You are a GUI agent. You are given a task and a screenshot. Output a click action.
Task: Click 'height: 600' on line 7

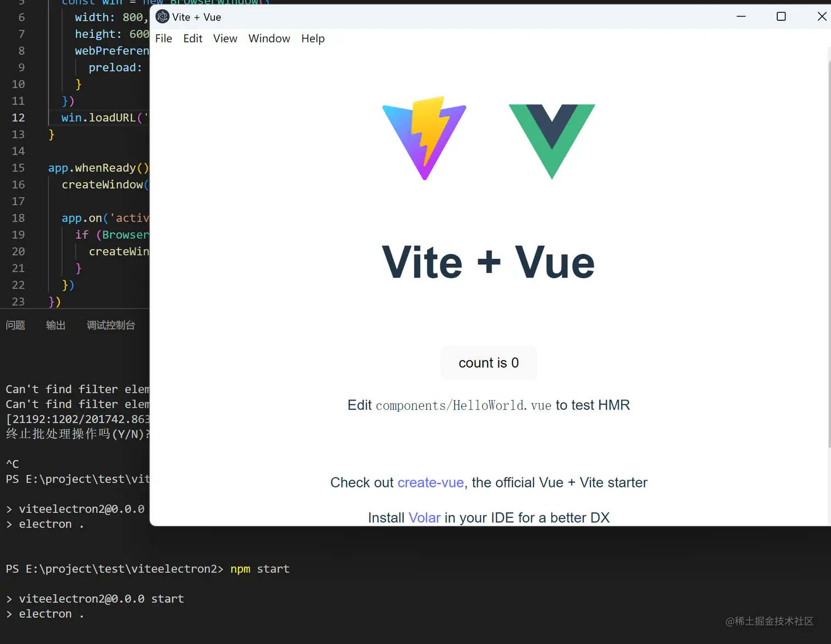click(112, 34)
